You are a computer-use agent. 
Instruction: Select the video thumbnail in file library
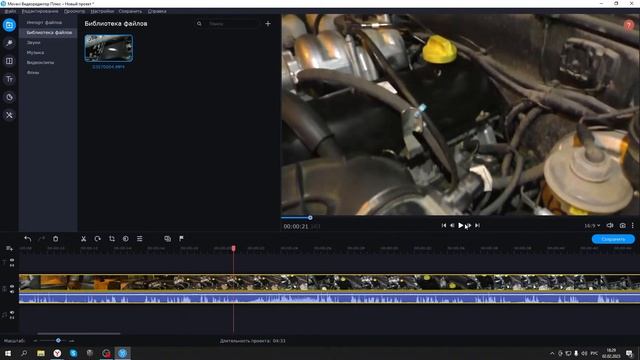point(109,48)
